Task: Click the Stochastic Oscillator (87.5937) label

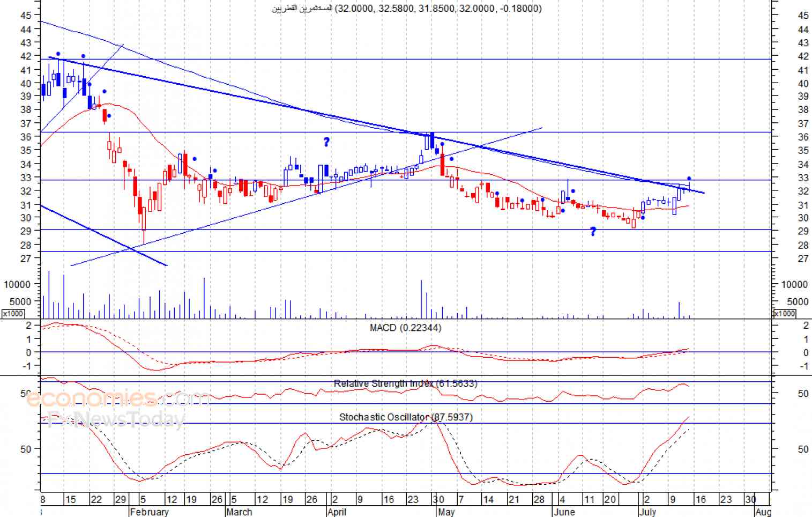Action: (406, 417)
